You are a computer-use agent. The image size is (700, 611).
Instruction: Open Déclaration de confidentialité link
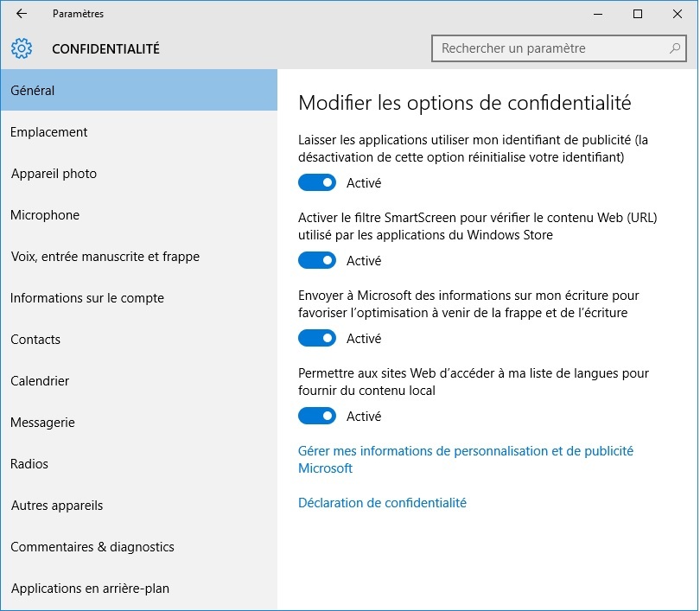tap(382, 503)
